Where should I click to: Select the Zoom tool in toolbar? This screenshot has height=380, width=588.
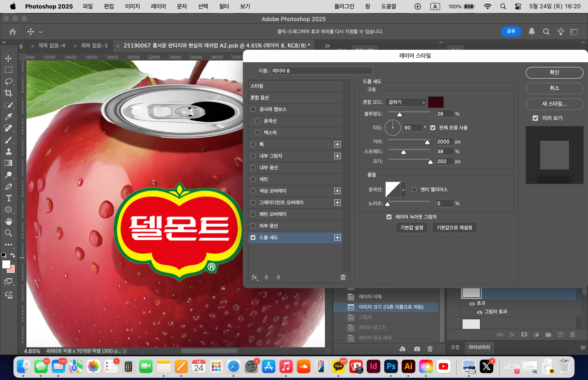8,233
